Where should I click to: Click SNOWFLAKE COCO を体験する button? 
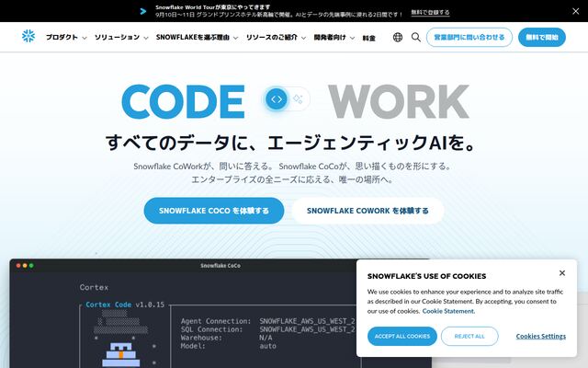click(x=214, y=211)
